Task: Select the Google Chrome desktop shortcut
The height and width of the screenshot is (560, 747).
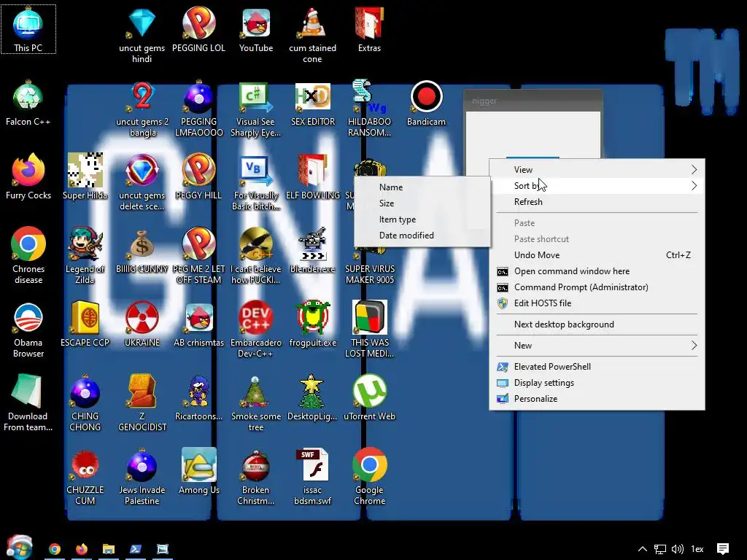Action: (x=369, y=477)
